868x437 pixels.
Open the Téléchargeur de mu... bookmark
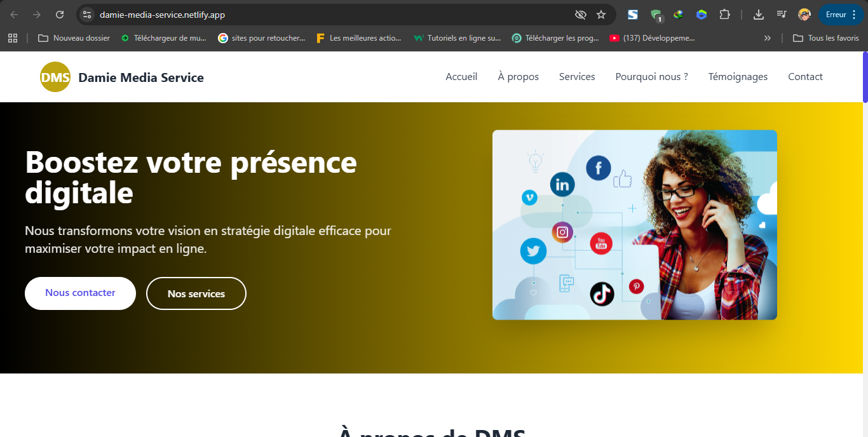[164, 38]
